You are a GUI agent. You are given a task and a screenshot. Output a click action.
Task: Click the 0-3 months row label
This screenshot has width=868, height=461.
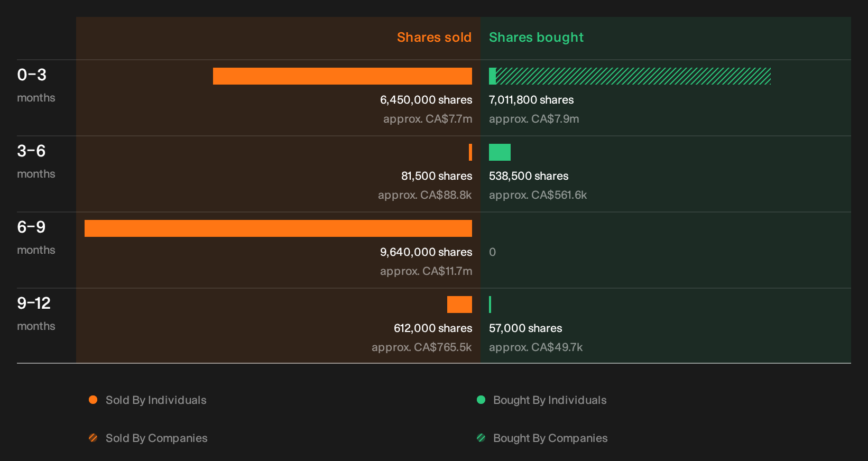(x=36, y=86)
